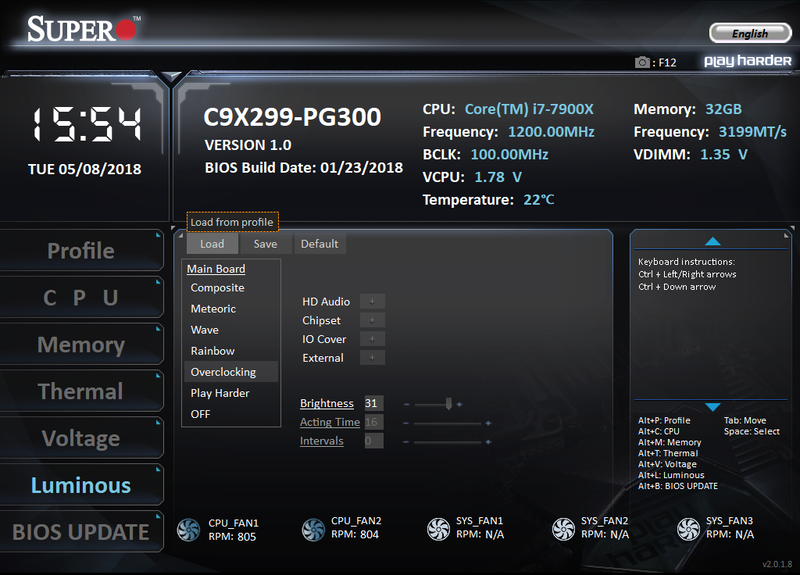Viewport: 800px width, 575px height.
Task: Click the Brightness label
Action: point(327,403)
